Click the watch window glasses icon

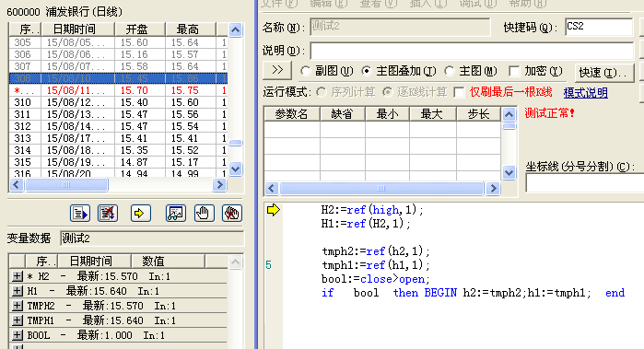[x=175, y=213]
